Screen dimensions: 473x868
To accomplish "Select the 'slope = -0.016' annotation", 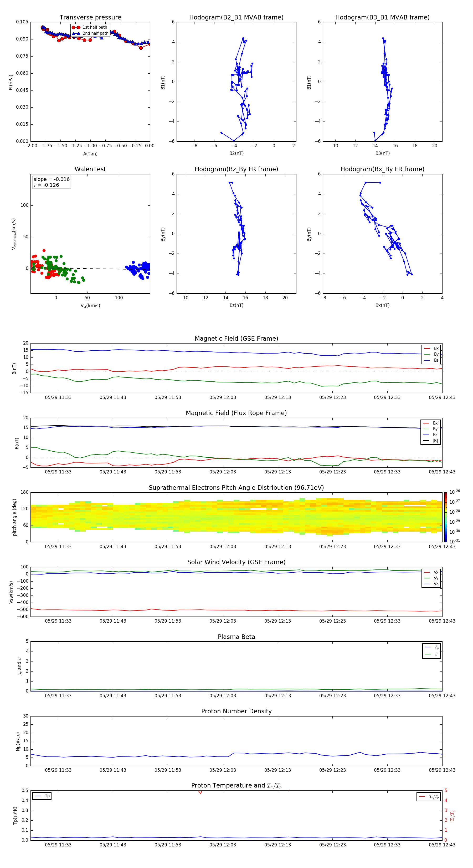I will 52,179.
